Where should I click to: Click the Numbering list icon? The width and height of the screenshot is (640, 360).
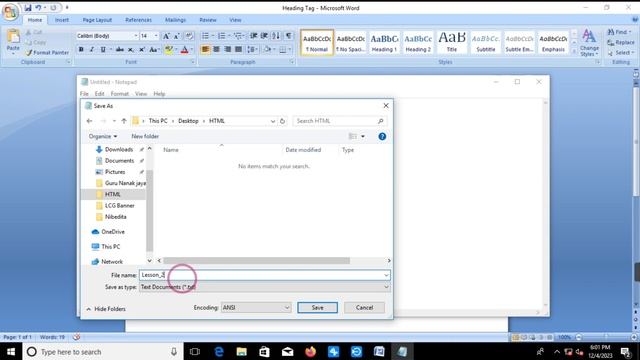point(222,36)
